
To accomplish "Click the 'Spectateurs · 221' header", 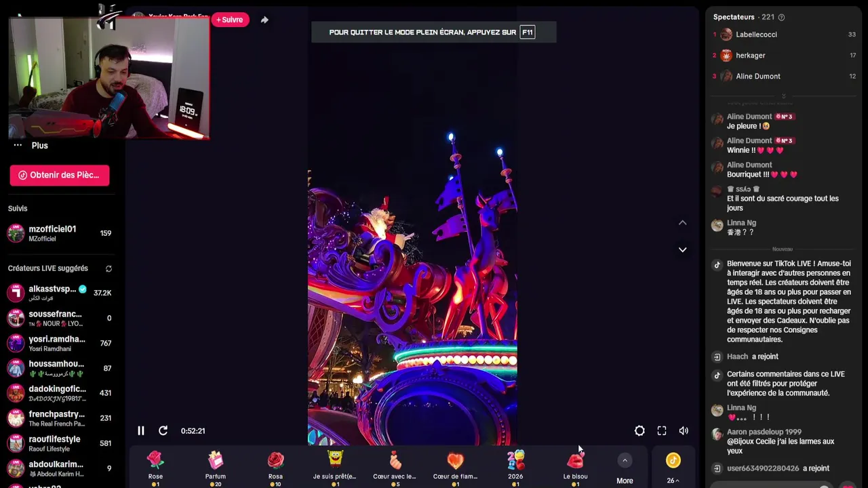I will point(744,17).
